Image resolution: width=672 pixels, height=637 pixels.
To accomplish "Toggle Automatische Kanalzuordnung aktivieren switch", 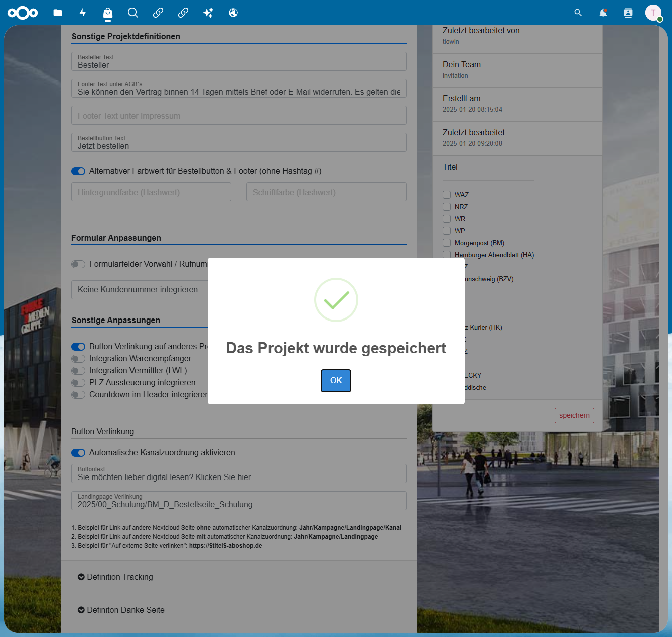I will tap(78, 453).
